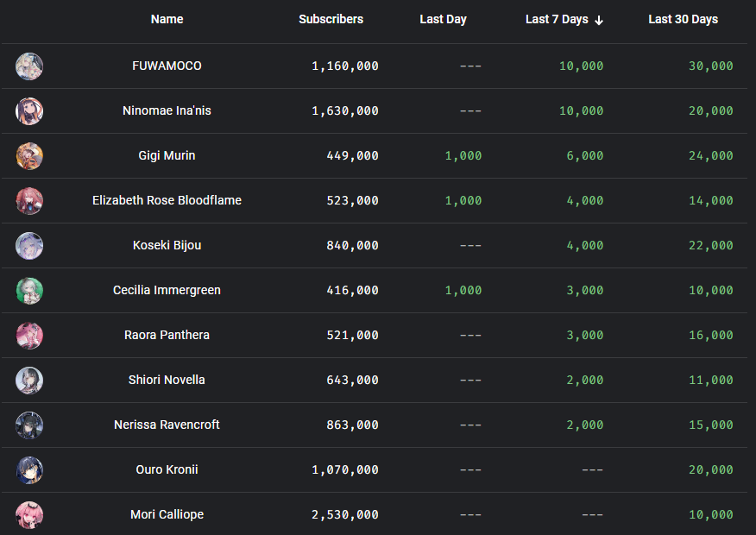Sort table by Last 30 Days column

tap(683, 19)
